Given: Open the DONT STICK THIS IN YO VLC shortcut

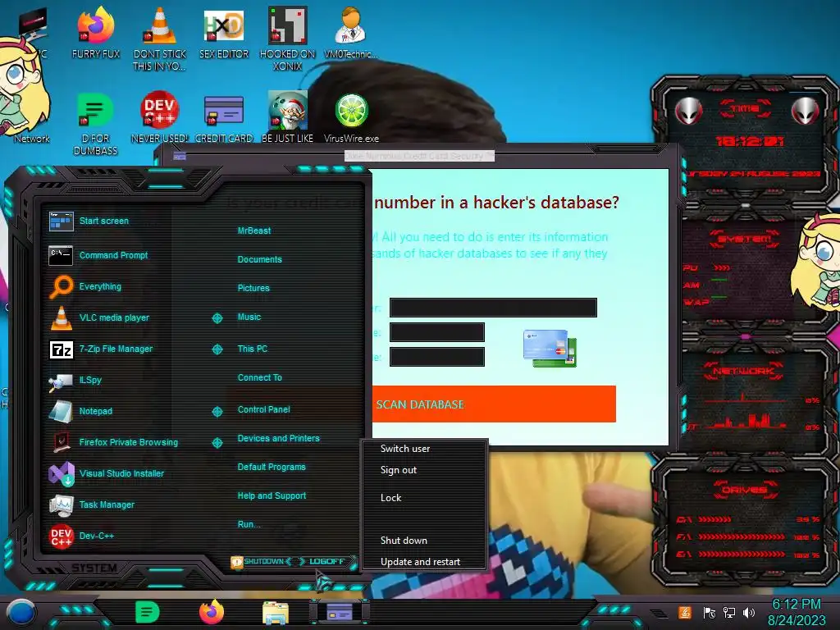Looking at the screenshot, I should coord(160,39).
